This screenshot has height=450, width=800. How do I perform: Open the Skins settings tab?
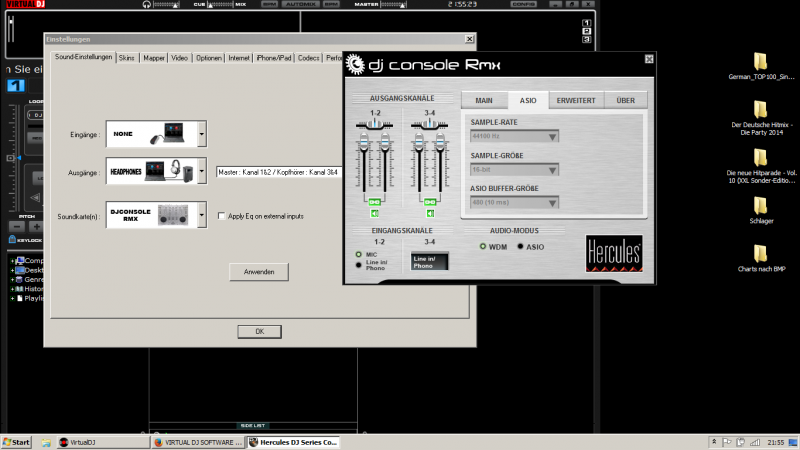[127, 58]
